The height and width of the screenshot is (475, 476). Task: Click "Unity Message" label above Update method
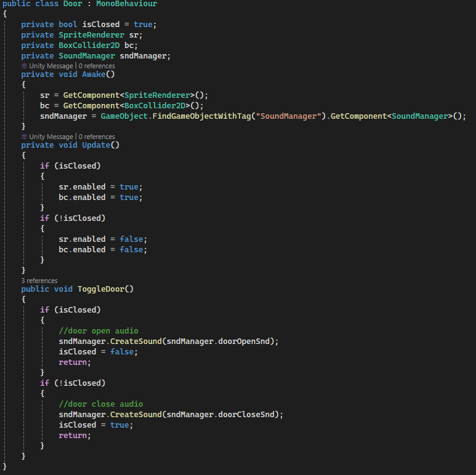coord(50,137)
